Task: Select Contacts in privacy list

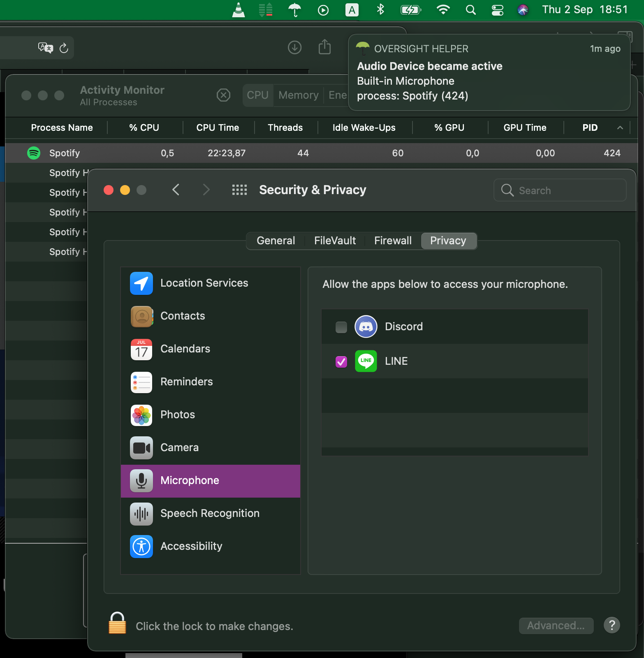Action: (x=211, y=316)
